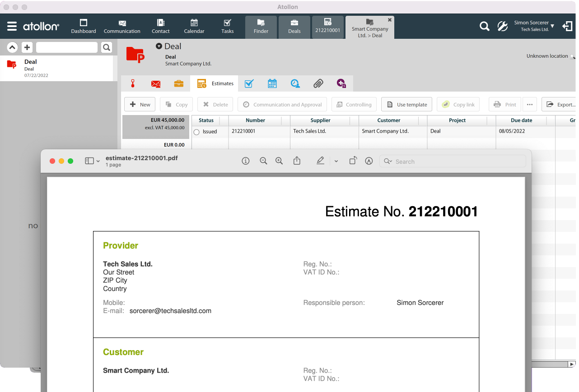579x392 pixels.
Task: Expand the markup tools chevron in PDF toolbar
Action: pos(336,161)
